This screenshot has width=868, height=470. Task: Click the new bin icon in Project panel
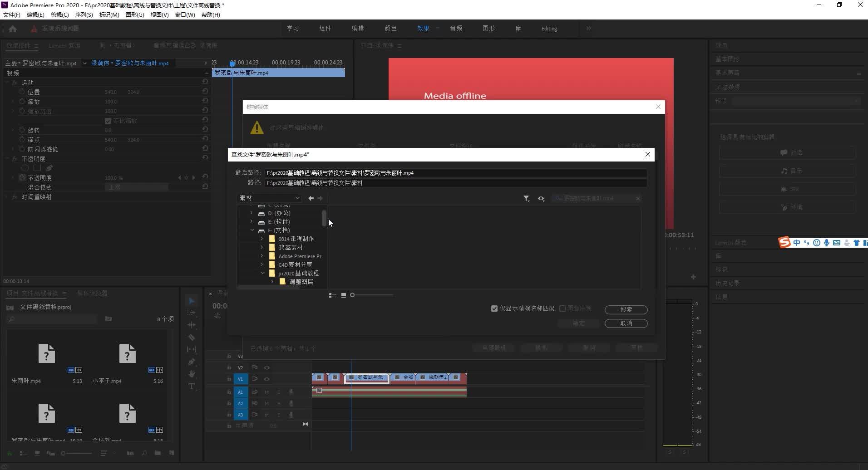[158, 453]
